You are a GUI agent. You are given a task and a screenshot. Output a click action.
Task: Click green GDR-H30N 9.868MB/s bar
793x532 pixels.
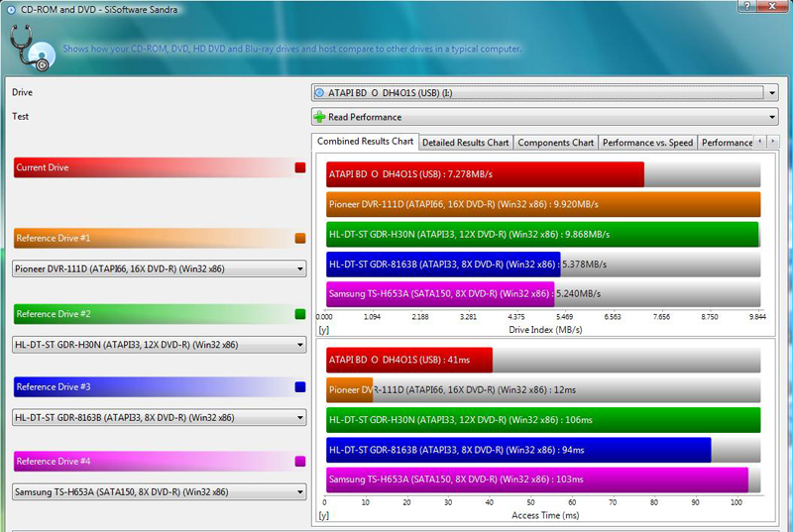tap(542, 234)
